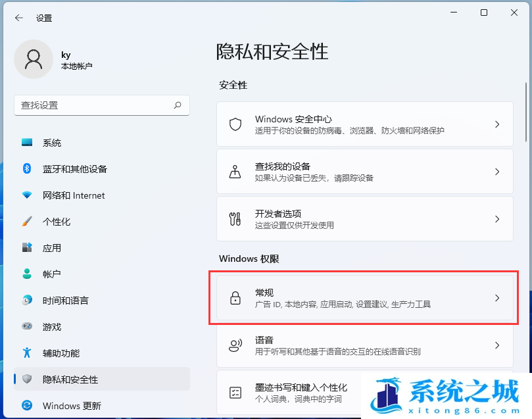Open 查找我的设备 via right chevron
The height and width of the screenshot is (419, 532).
[497, 172]
